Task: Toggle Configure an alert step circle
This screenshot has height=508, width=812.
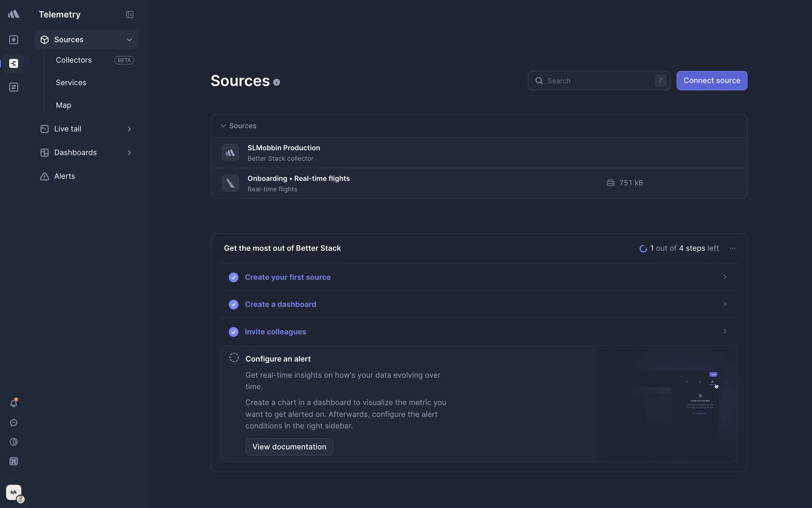Action: click(x=234, y=358)
